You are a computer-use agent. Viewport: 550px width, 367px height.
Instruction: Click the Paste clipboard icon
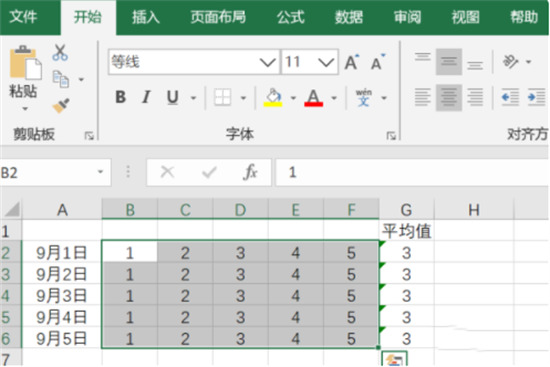tap(25, 63)
